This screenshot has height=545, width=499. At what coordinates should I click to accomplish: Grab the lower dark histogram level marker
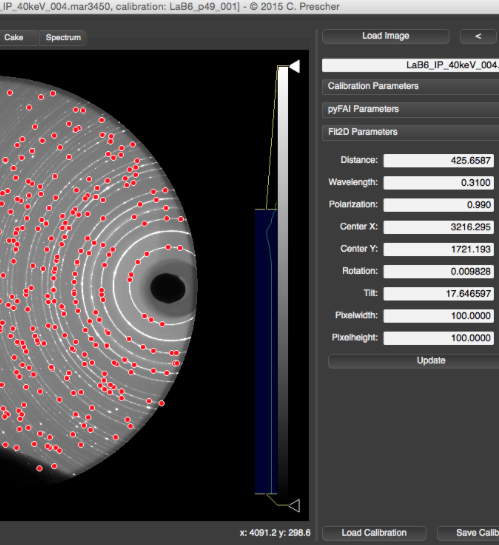point(294,505)
